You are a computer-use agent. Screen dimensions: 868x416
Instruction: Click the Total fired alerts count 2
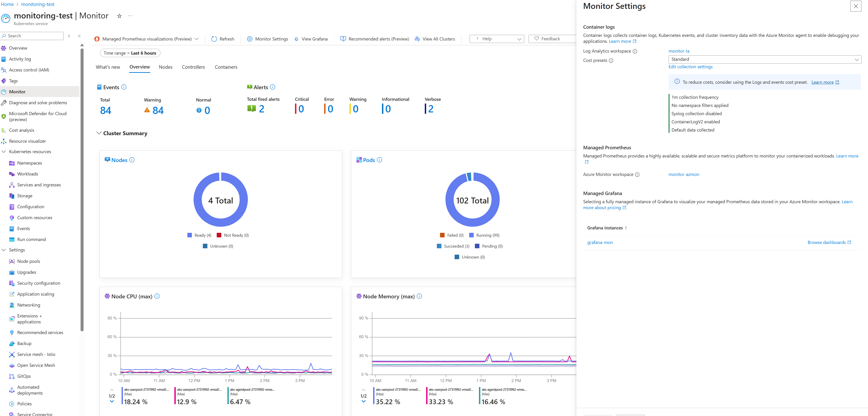tap(262, 109)
